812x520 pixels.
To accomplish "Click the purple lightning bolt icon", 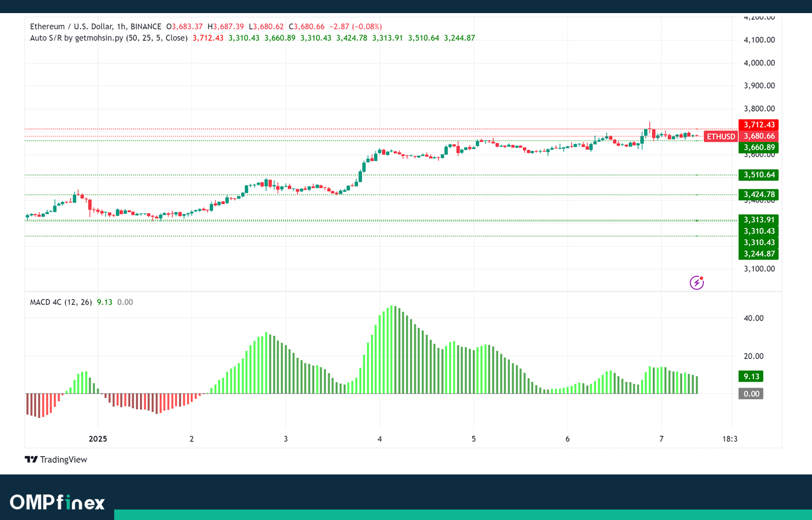I will pyautogui.click(x=696, y=283).
